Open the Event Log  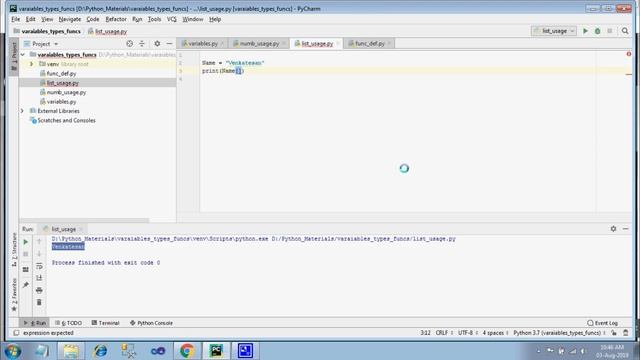[602, 323]
